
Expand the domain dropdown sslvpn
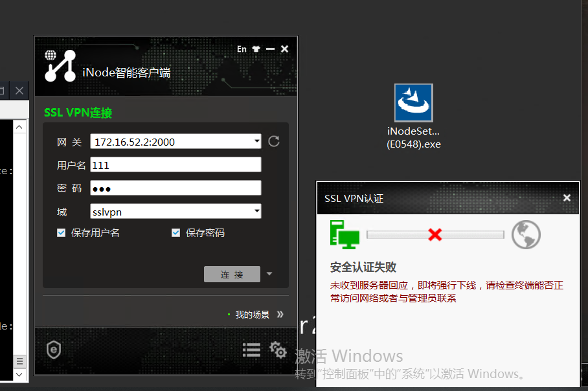[x=257, y=211]
